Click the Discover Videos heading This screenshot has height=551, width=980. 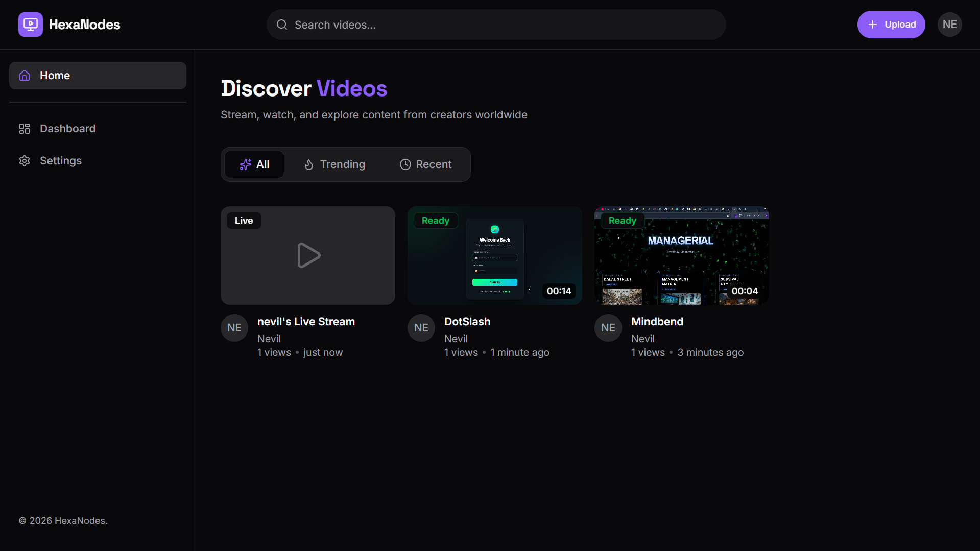click(x=304, y=88)
